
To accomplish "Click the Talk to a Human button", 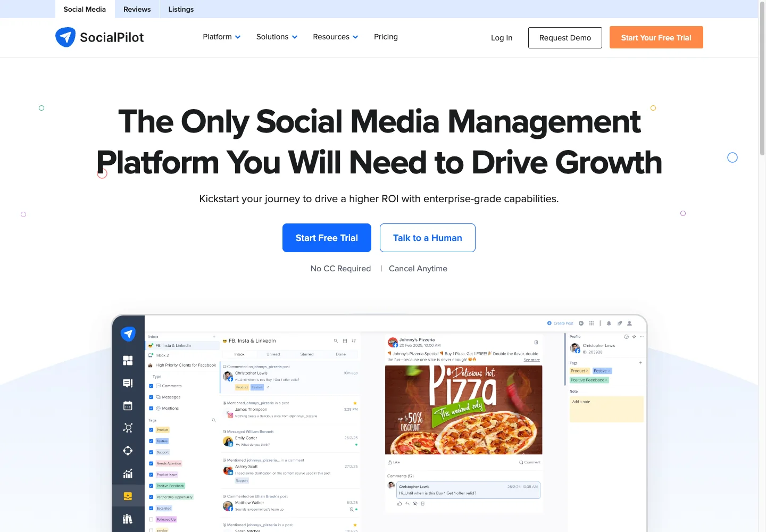I will 428,238.
